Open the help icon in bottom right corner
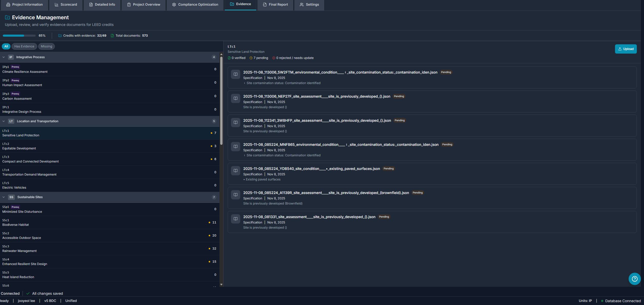Image resolution: width=644 pixels, height=305 pixels. click(x=635, y=279)
